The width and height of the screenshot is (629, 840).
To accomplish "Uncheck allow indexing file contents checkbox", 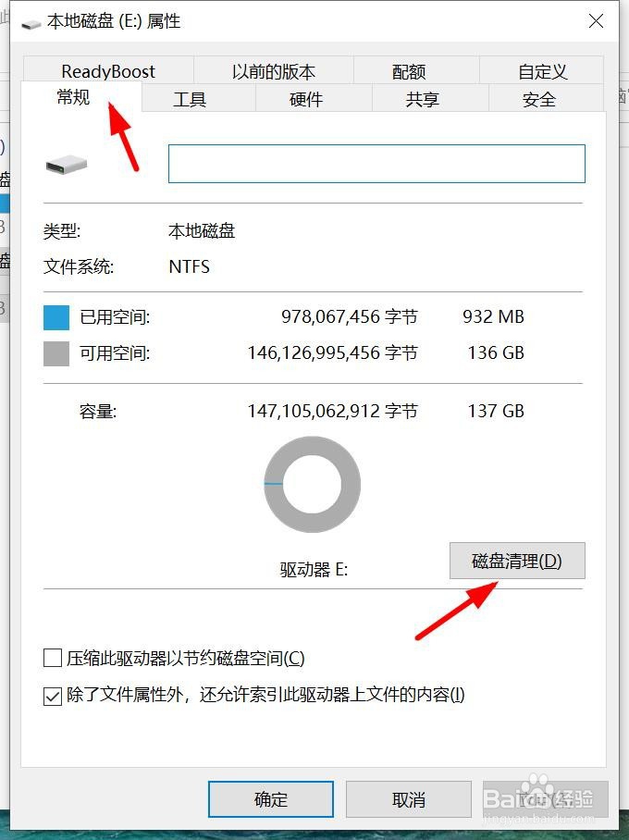I will (x=52, y=696).
